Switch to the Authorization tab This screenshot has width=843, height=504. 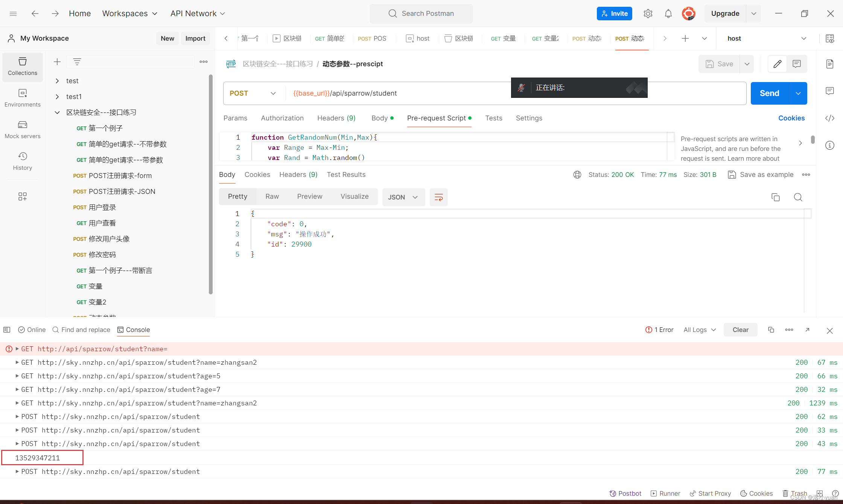tap(282, 118)
